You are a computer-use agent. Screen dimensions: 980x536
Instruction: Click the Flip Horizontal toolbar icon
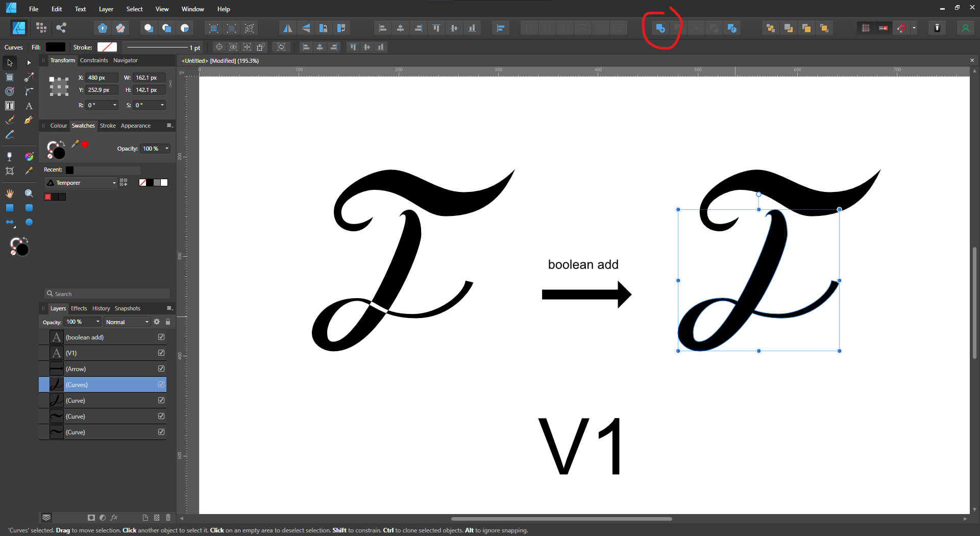288,28
